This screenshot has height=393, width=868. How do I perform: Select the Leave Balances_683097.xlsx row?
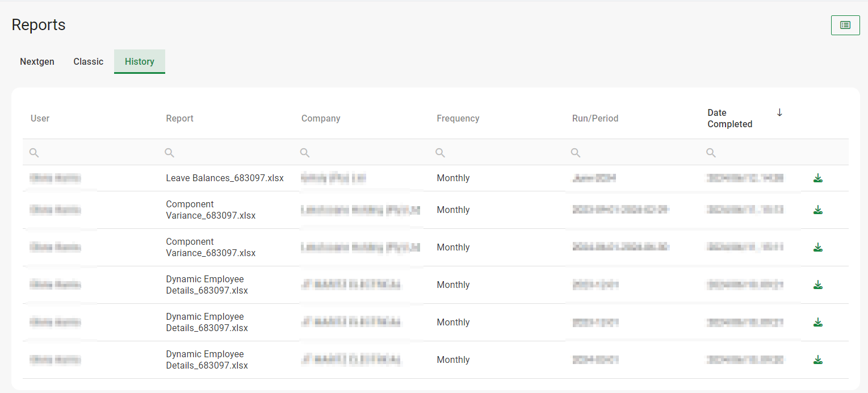(225, 178)
